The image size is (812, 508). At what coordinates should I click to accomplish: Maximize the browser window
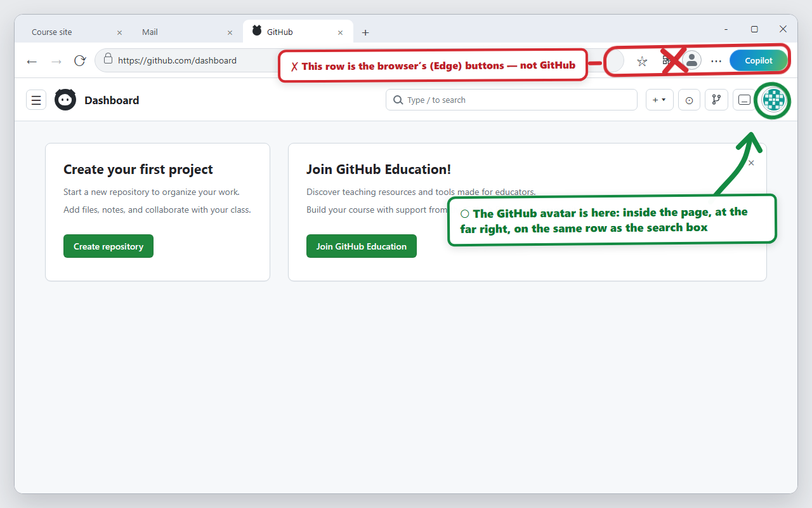tap(754, 29)
